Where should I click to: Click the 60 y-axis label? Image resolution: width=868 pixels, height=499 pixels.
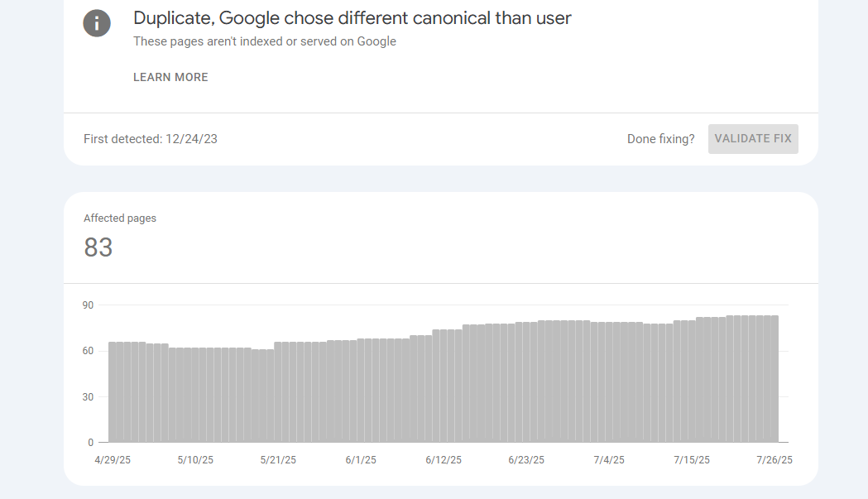(x=88, y=351)
